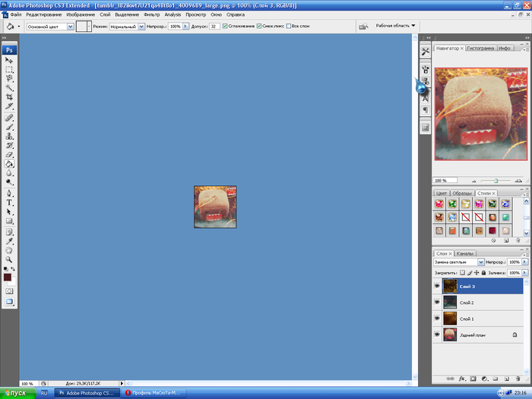Select the Rectangular Marquee tool
Image resolution: width=532 pixels, height=399 pixels.
[9, 70]
